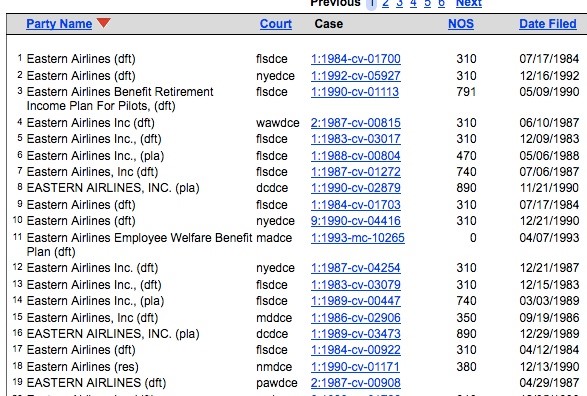Open case 1:1987-cv-01272

coord(356,172)
